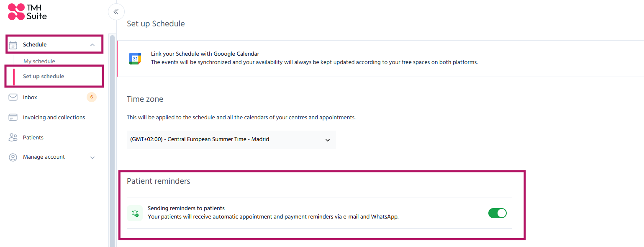644x247 pixels.
Task: Click the Inbox unread count badge
Action: coord(92,97)
